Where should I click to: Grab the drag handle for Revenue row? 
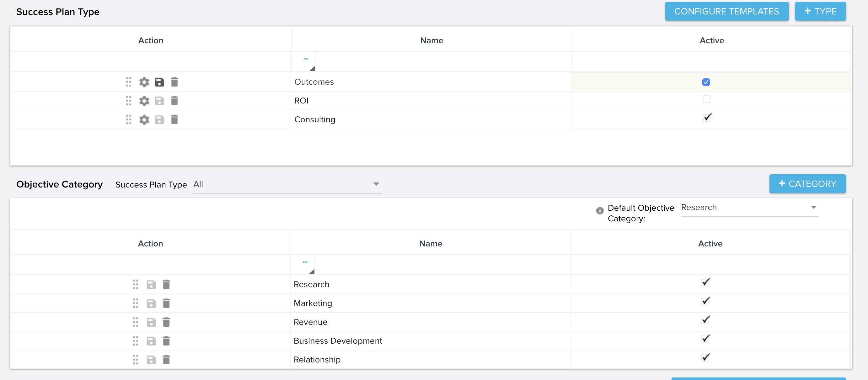click(136, 322)
